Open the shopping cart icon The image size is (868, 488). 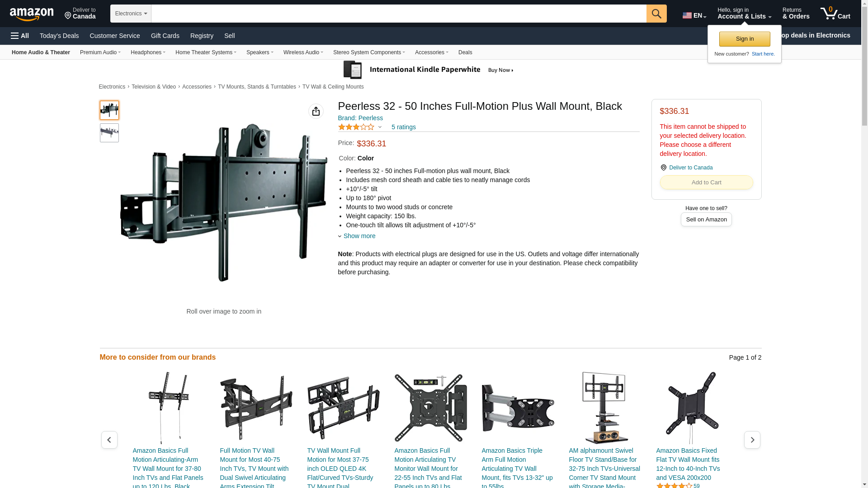point(835,14)
